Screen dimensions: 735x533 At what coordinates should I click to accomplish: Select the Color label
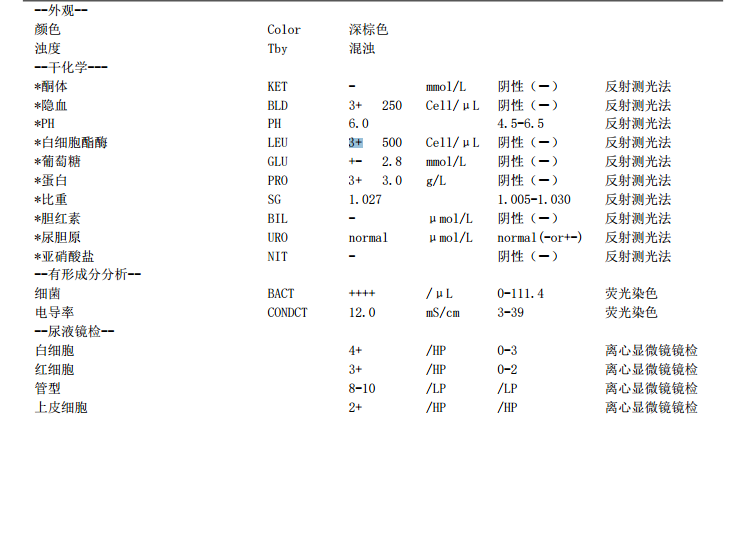pos(284,30)
